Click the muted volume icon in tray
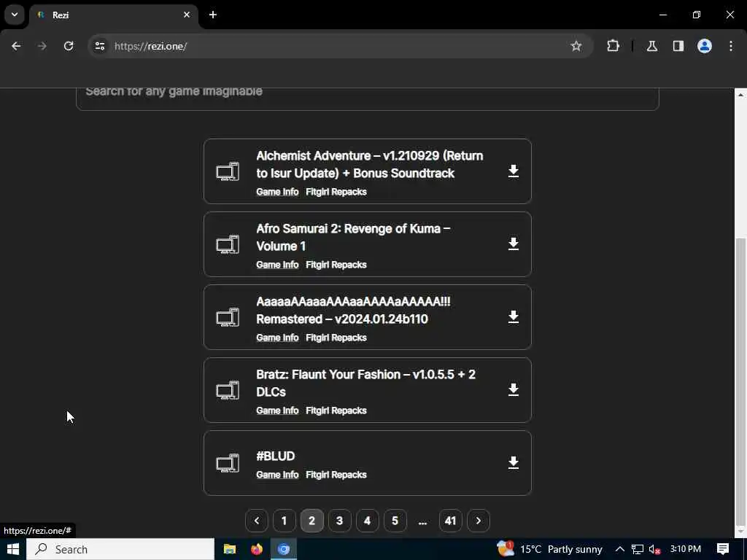This screenshot has width=747, height=560. tap(655, 549)
